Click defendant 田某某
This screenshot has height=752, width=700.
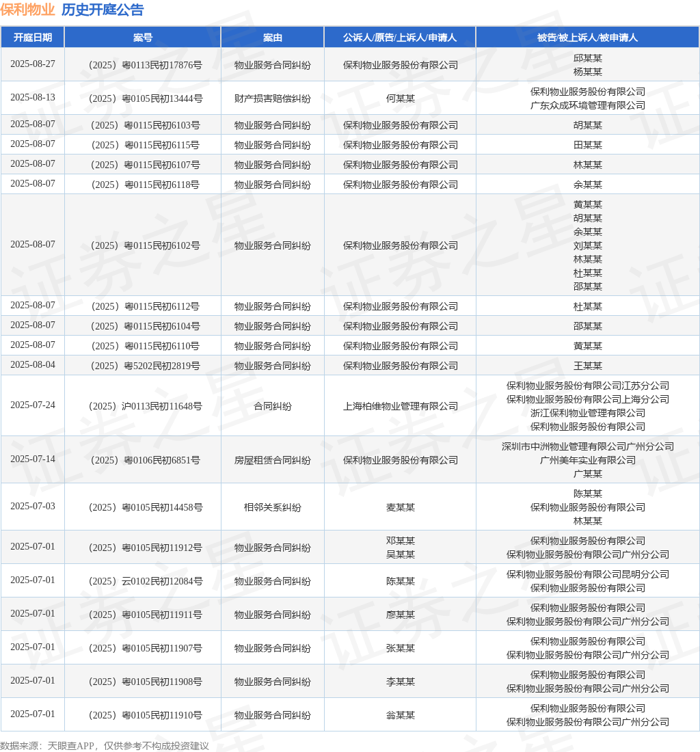click(x=587, y=145)
